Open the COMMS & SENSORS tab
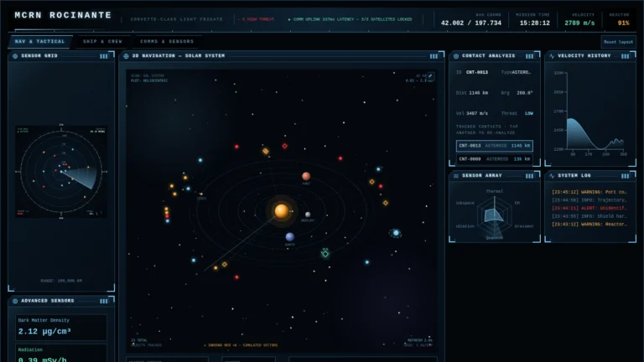This screenshot has width=644, height=362. pos(167,41)
